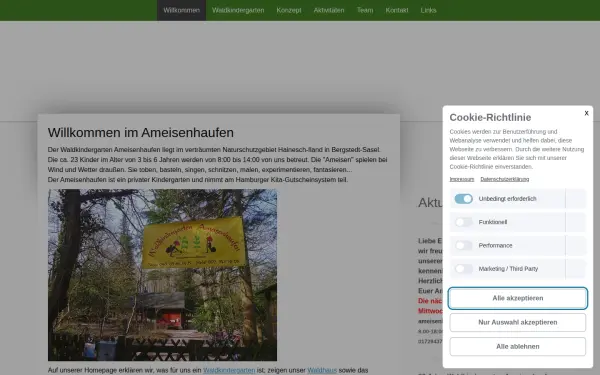Image resolution: width=600 pixels, height=375 pixels.
Task: Expand details for the Performance row
Action: pyautogui.click(x=576, y=245)
